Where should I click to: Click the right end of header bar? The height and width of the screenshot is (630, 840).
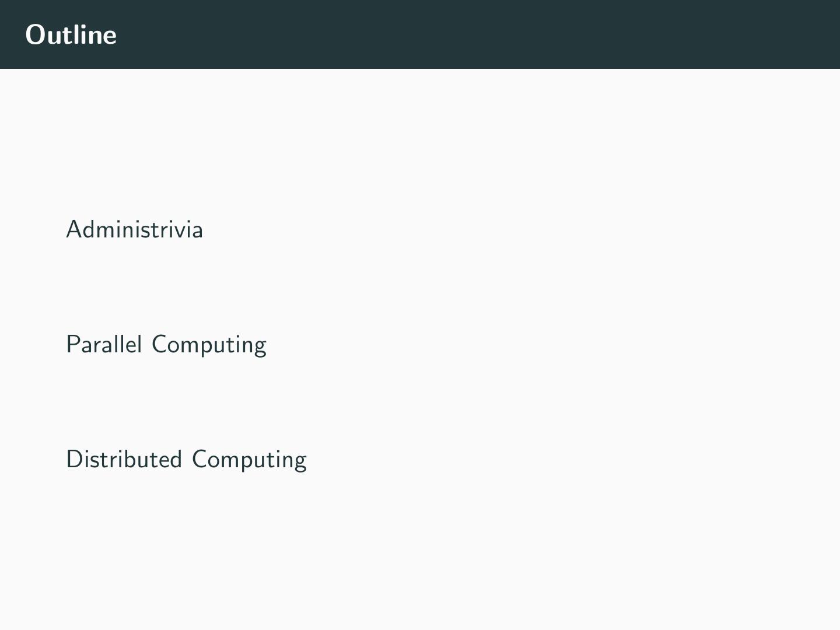(817, 34)
